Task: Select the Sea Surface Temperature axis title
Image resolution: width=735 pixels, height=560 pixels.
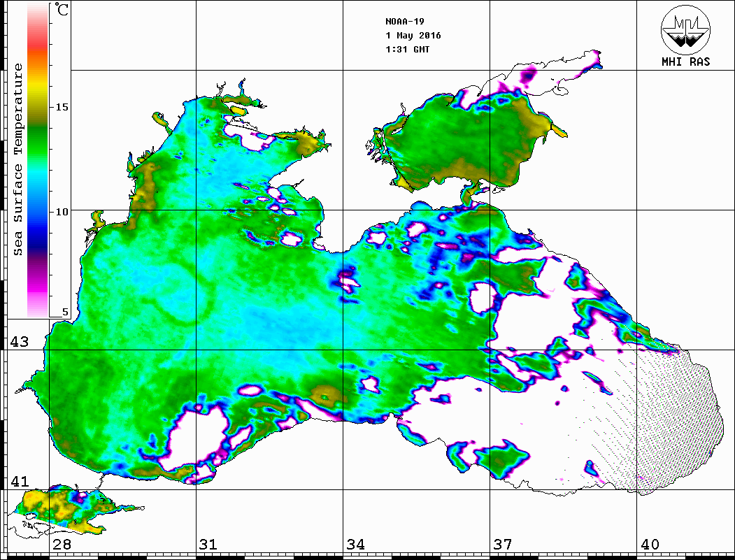Action: [17, 159]
